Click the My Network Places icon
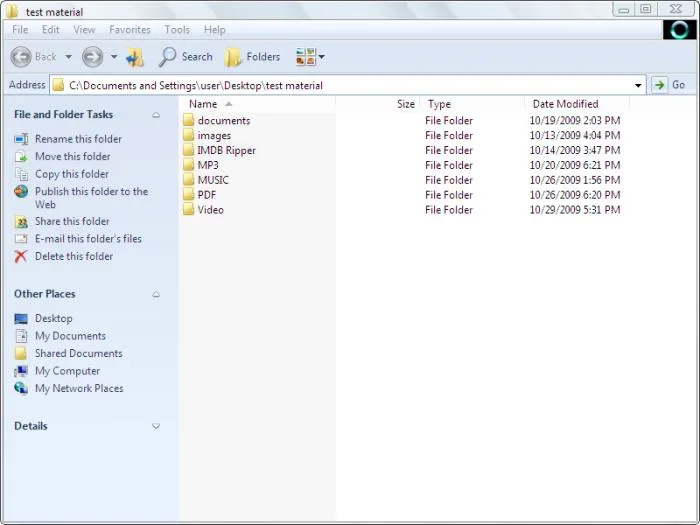This screenshot has height=525, width=700. click(x=21, y=388)
